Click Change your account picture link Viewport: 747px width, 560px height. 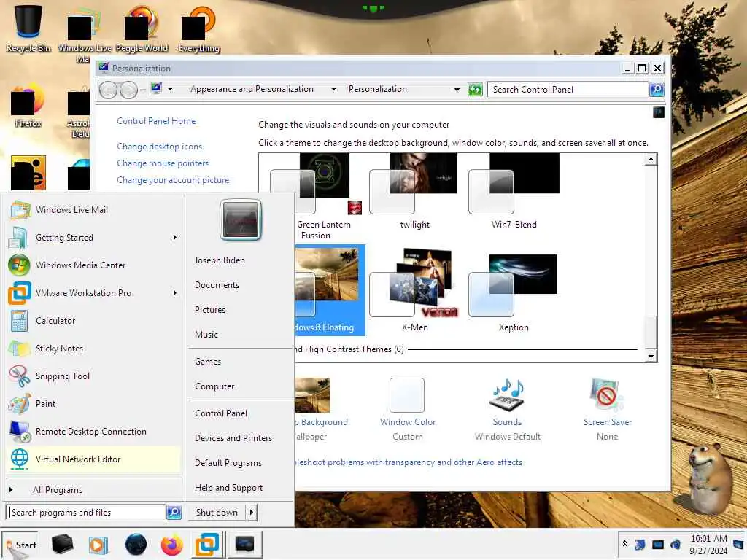pyautogui.click(x=173, y=181)
